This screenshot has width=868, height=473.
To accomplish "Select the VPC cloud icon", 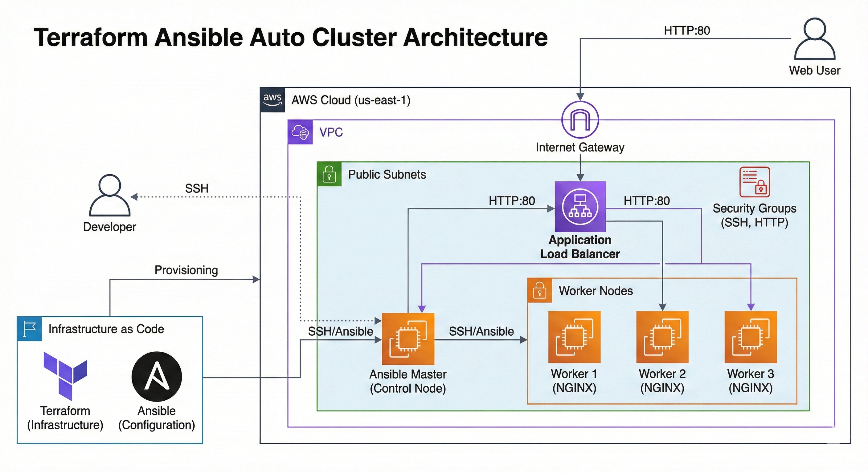I will click(x=300, y=132).
